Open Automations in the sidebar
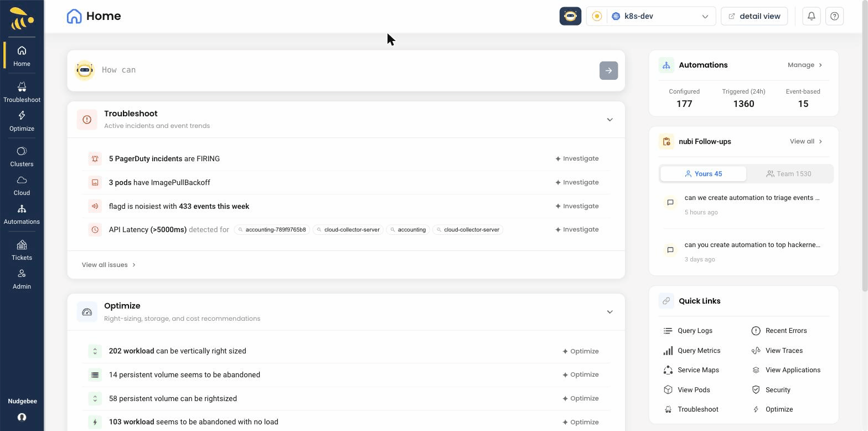868x431 pixels. pyautogui.click(x=22, y=214)
